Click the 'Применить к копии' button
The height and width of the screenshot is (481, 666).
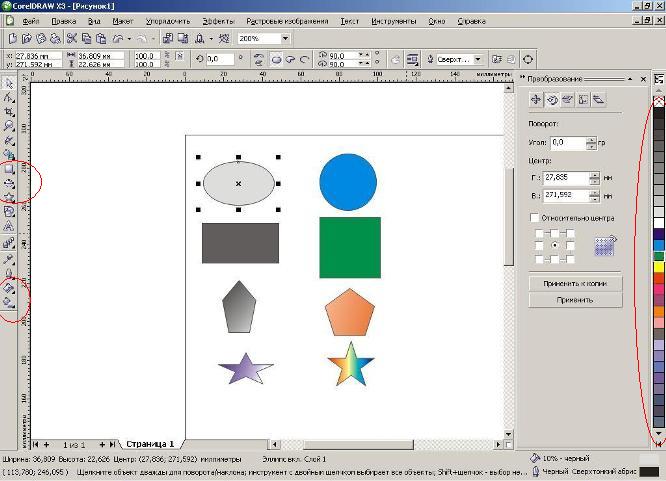(576, 283)
